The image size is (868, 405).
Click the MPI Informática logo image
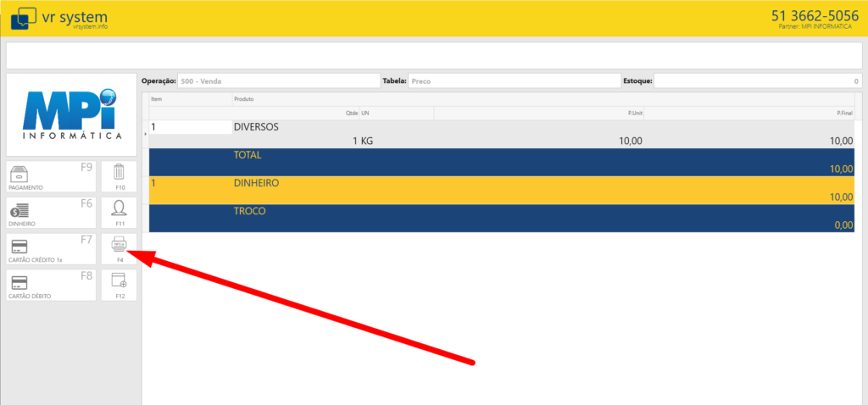pyautogui.click(x=71, y=114)
